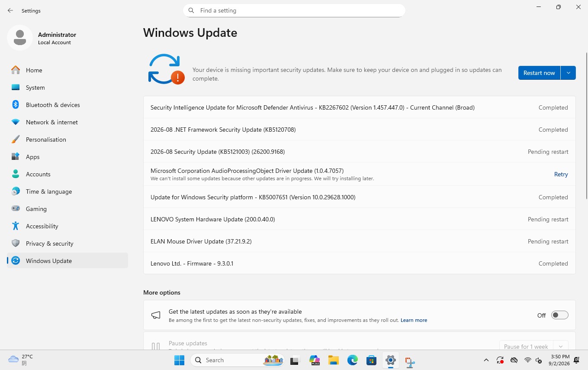Click the Pause for 1 week button
This screenshot has width=588, height=370.
pos(526,347)
